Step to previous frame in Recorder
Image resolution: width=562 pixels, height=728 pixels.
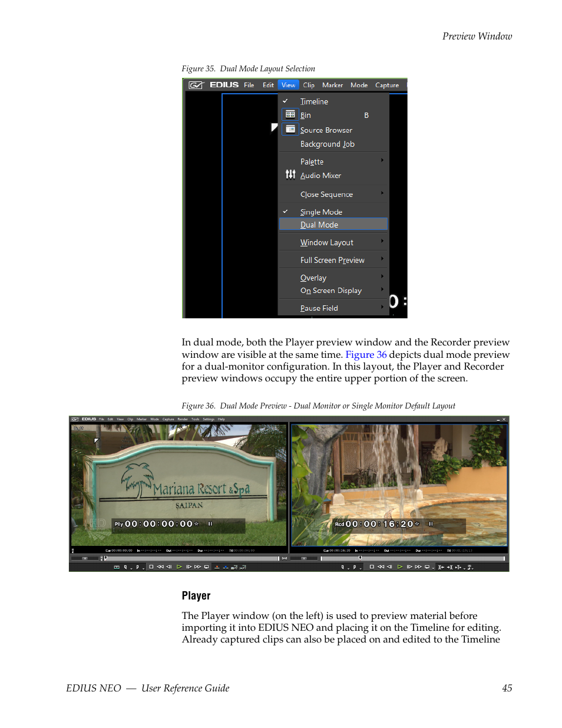pyautogui.click(x=389, y=567)
